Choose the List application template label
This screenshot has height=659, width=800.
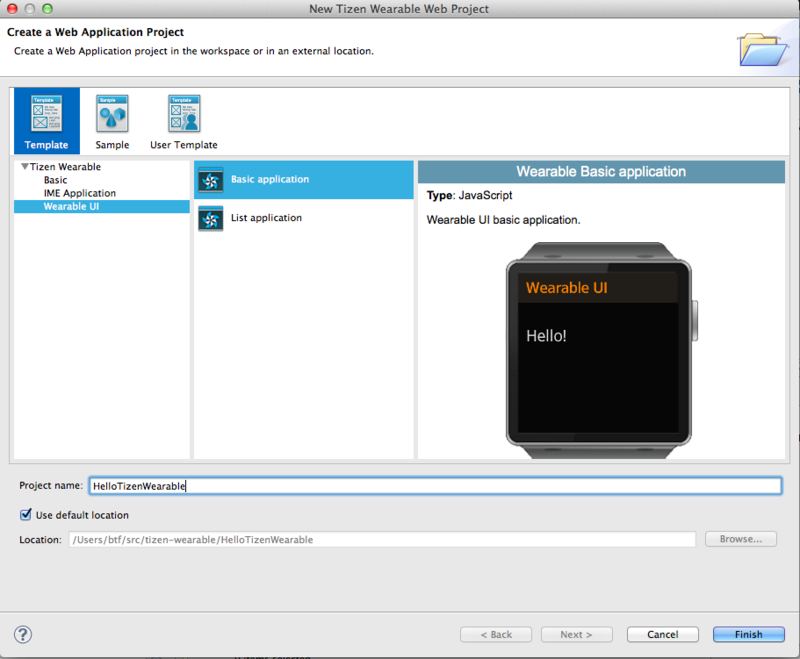pyautogui.click(x=266, y=218)
